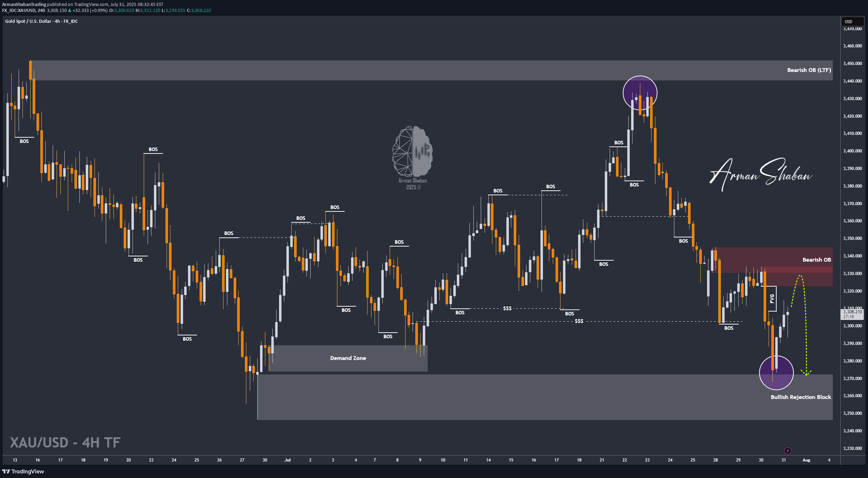Select the purple circle at the July 22 high
Image resolution: width=868 pixels, height=478 pixels.
(640, 93)
